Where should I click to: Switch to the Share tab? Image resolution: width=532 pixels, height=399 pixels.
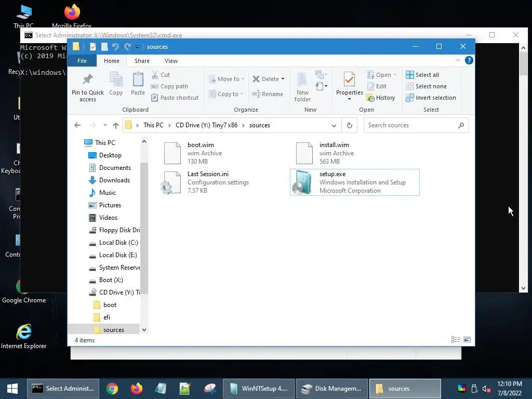tap(142, 61)
